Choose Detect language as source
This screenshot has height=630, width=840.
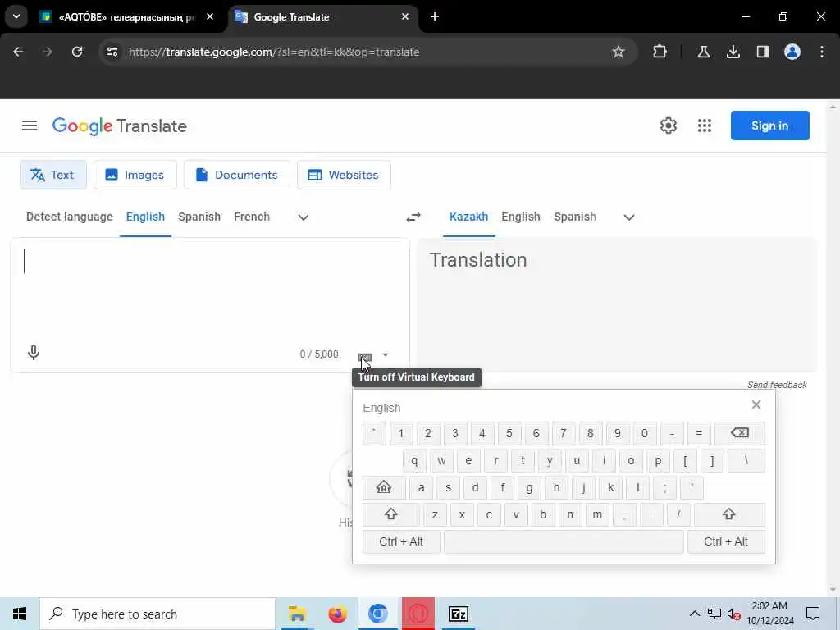tap(70, 217)
